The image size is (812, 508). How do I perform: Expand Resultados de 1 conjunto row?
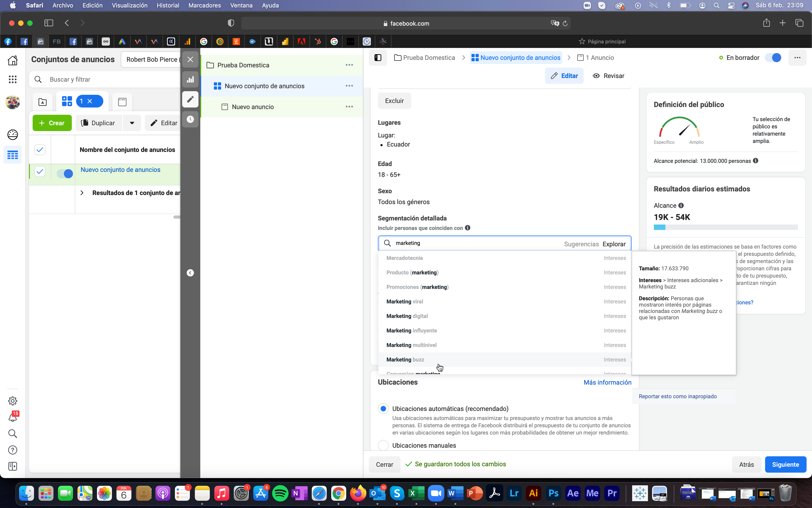click(x=82, y=193)
